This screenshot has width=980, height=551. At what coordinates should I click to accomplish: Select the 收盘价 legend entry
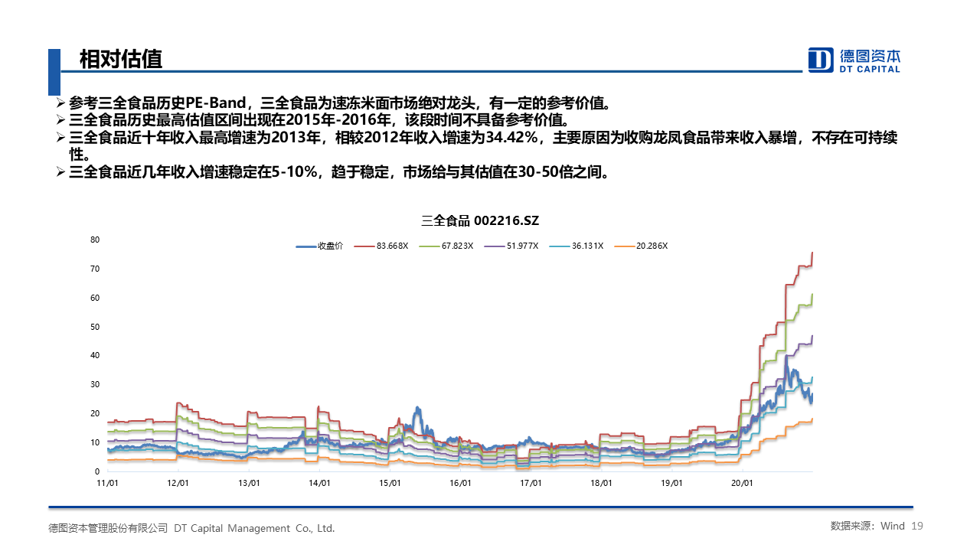point(320,246)
